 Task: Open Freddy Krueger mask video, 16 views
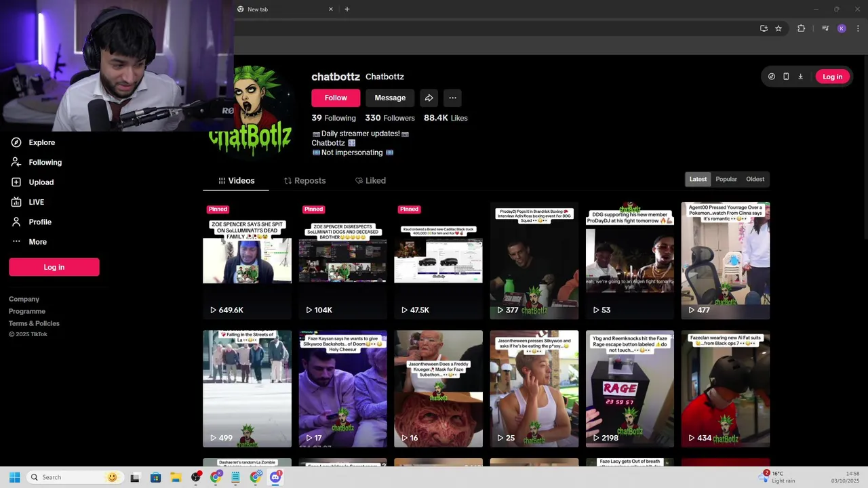[x=438, y=389]
